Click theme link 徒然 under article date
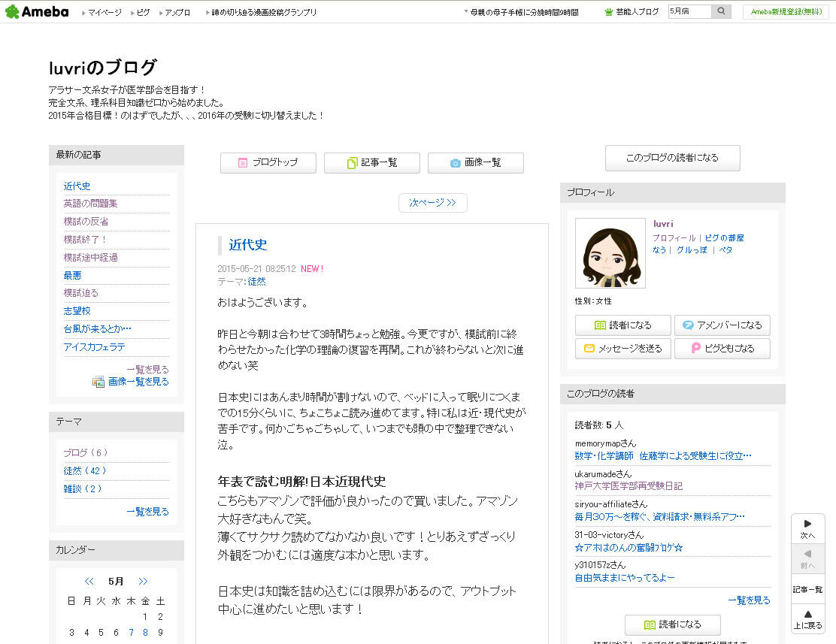The height and width of the screenshot is (644, 836). [256, 282]
